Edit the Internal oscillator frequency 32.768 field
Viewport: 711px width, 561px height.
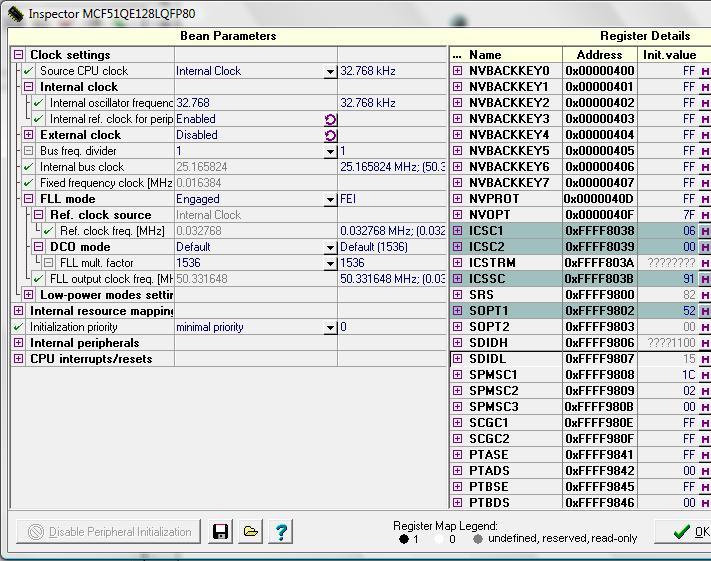(255, 103)
